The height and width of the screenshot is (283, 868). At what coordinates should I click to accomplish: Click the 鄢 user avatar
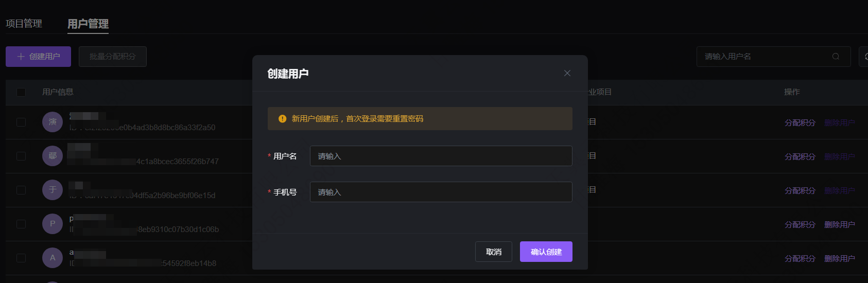click(53, 156)
